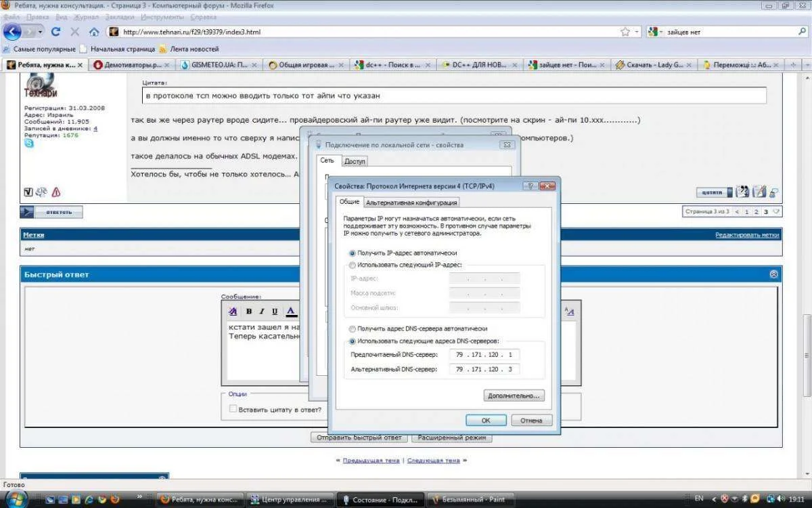Viewport: 812px width, 508px height.
Task: Click the EN language indicator in taskbar
Action: click(x=700, y=499)
